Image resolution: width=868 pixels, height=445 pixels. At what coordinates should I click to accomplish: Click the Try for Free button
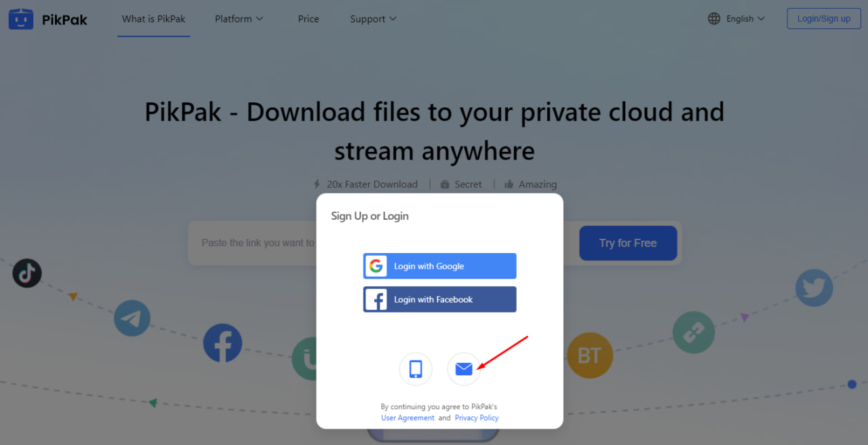click(x=628, y=243)
